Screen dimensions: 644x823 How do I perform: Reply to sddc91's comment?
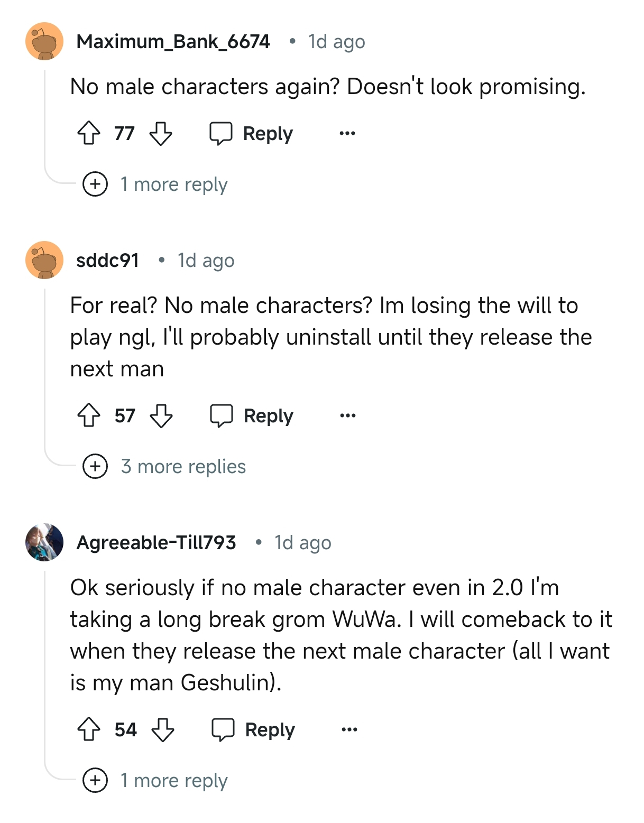[252, 415]
